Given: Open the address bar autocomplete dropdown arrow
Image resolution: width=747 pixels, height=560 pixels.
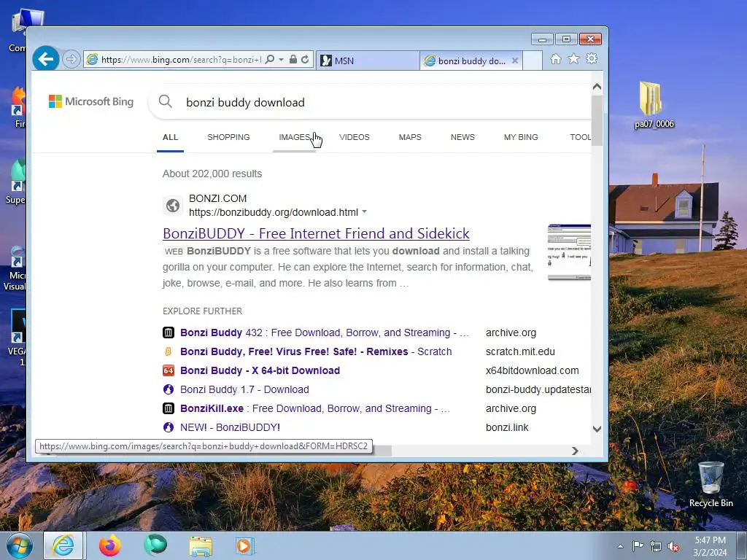Looking at the screenshot, I should tap(281, 60).
